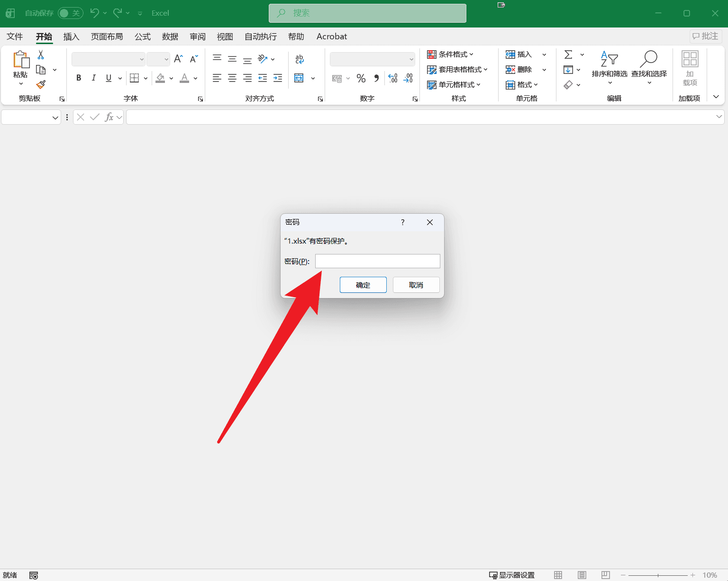Click the zoom slider in status bar
The height and width of the screenshot is (581, 728).
[658, 575]
